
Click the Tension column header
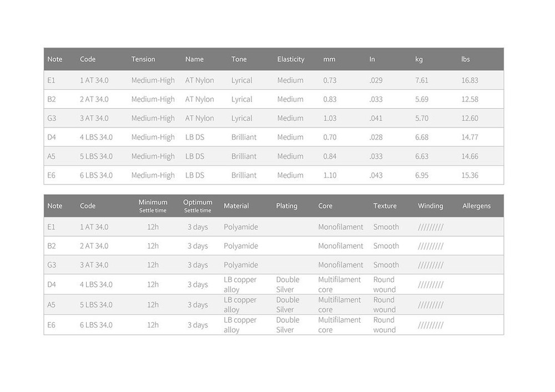[143, 59]
